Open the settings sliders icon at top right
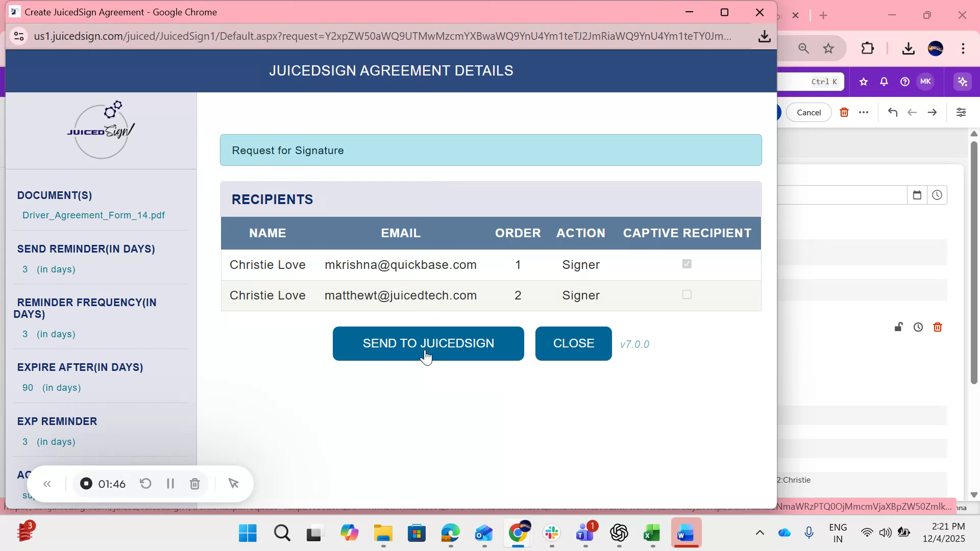 pos(962,112)
